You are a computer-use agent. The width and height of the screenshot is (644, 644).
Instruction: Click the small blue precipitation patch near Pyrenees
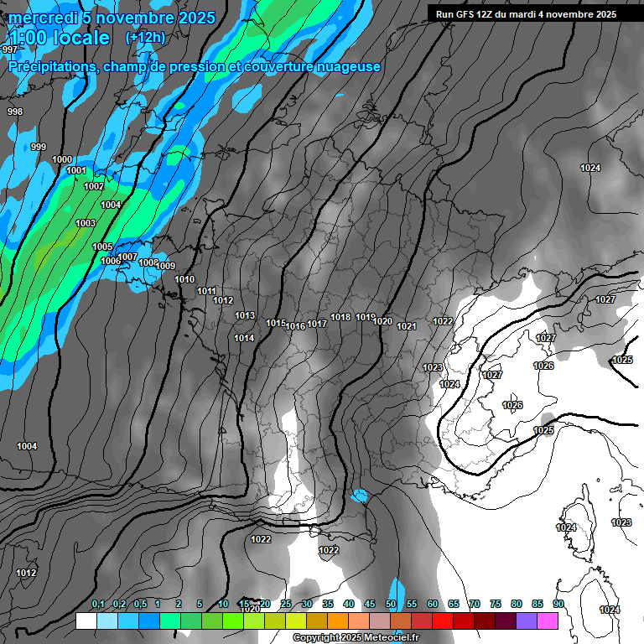(360, 496)
